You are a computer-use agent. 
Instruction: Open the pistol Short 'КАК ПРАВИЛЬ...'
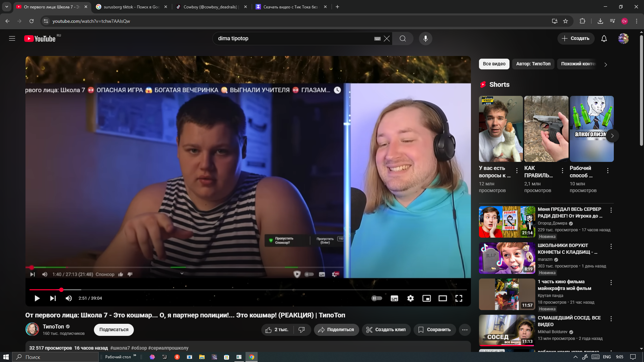[546, 129]
